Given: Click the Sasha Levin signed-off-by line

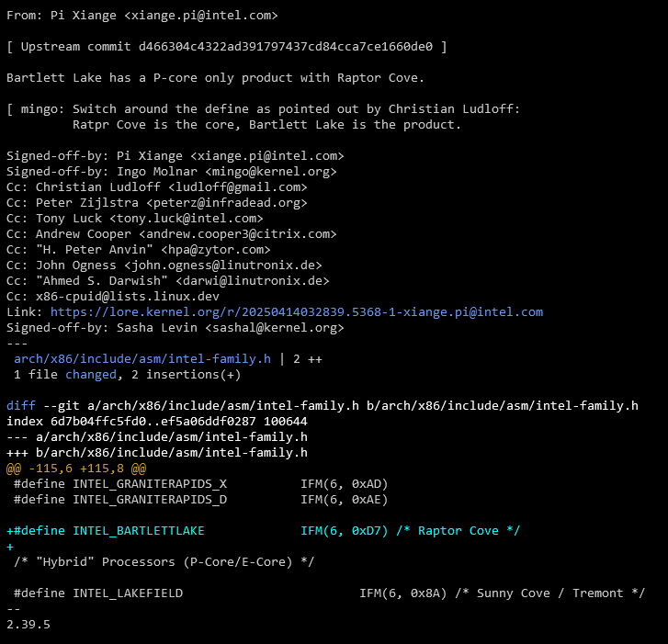Looking at the screenshot, I should [175, 328].
